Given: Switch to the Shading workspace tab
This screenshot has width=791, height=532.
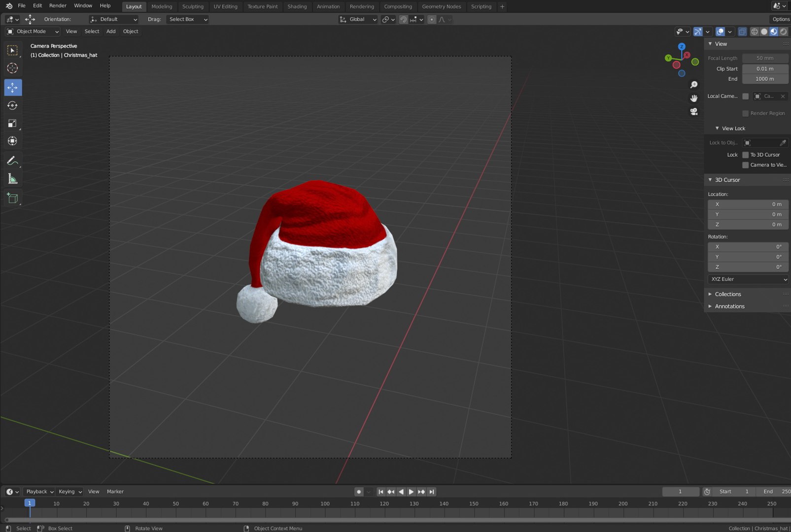Looking at the screenshot, I should click(x=297, y=6).
